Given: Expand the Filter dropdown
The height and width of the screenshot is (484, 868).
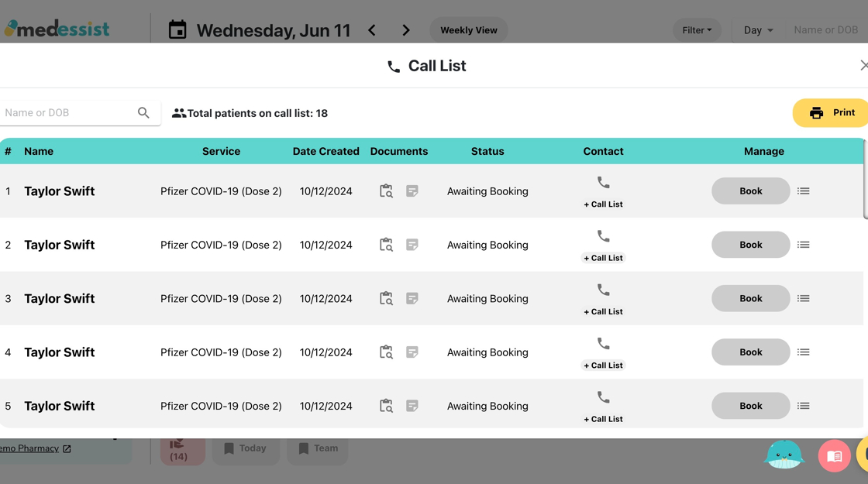Looking at the screenshot, I should point(697,30).
